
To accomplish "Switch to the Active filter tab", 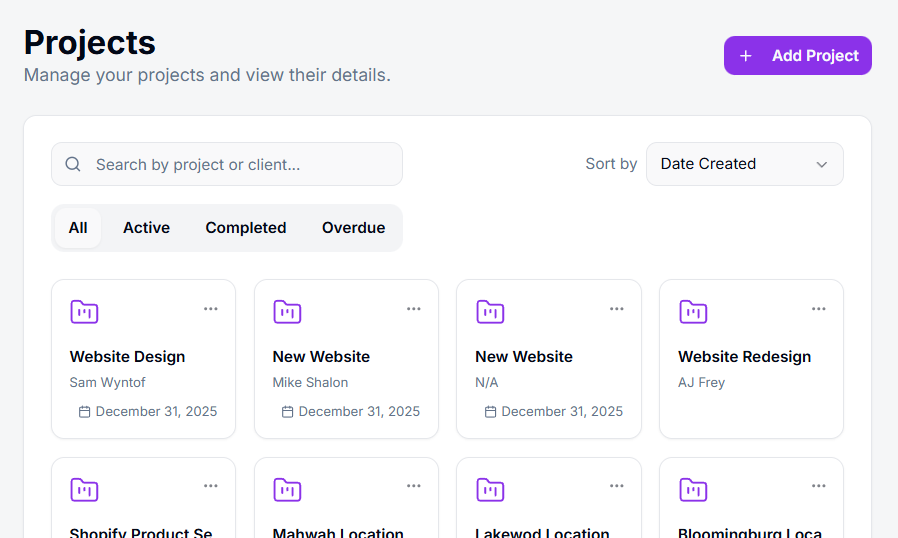I will (x=146, y=228).
